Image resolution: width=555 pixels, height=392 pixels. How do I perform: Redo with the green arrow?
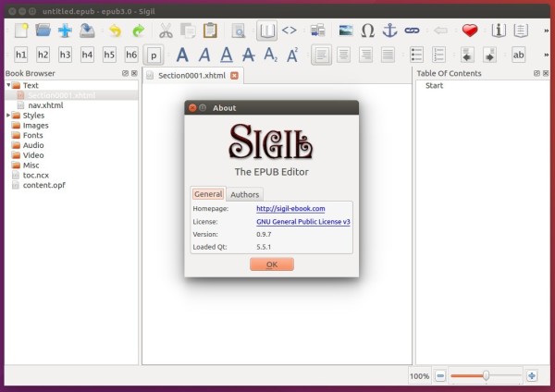click(139, 31)
